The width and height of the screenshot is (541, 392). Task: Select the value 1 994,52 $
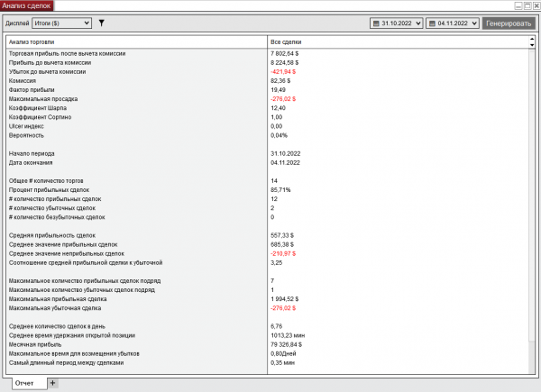284,299
